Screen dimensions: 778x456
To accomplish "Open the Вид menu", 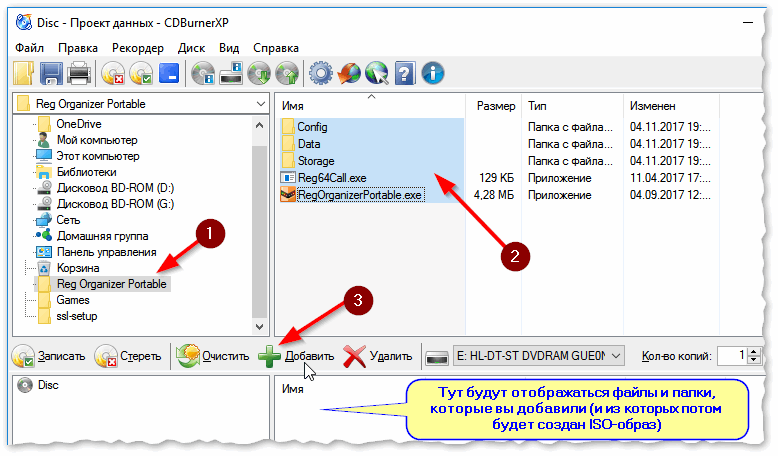I will [229, 48].
